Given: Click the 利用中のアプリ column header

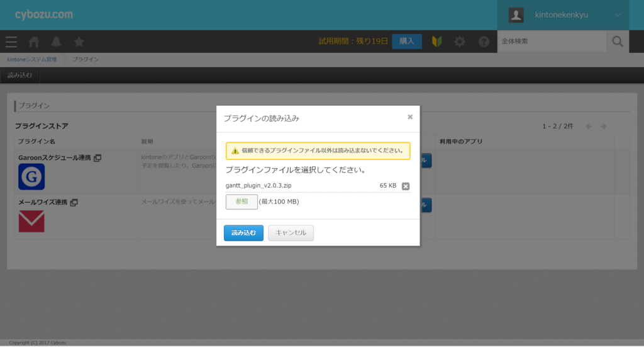Looking at the screenshot, I should click(461, 142).
